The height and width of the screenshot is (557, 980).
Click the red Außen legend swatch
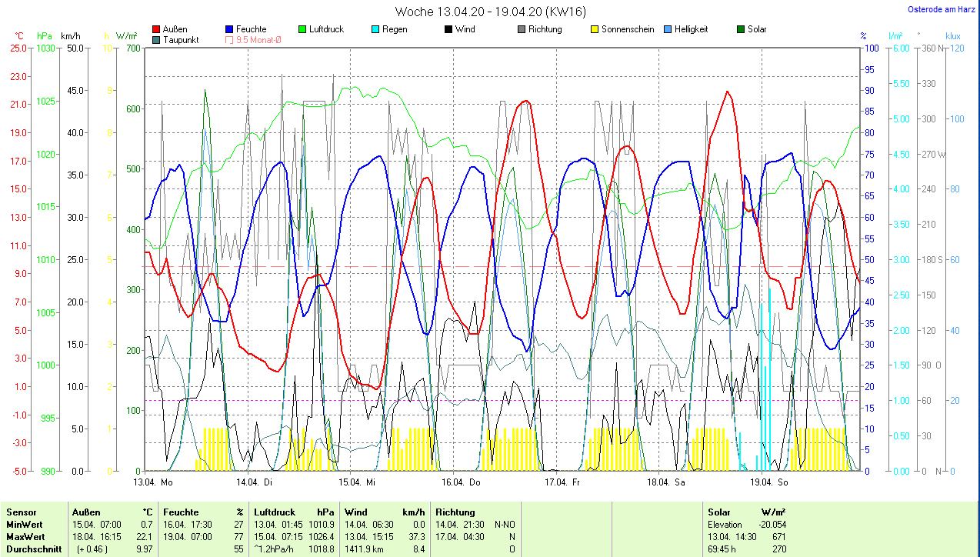click(157, 29)
